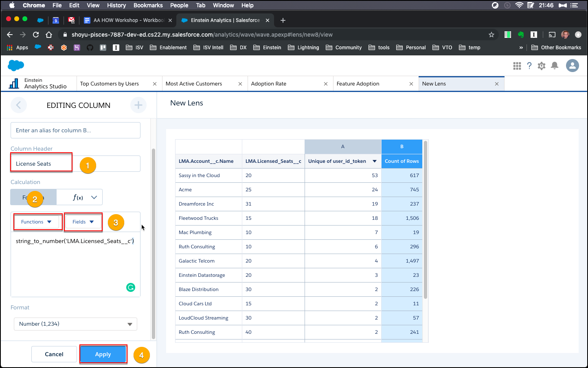This screenshot has width=588, height=368.
Task: Open the Fields dropdown
Action: pyautogui.click(x=83, y=222)
